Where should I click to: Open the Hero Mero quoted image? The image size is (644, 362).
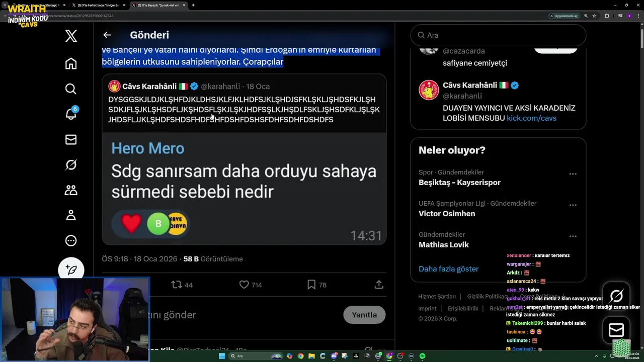tap(244, 189)
